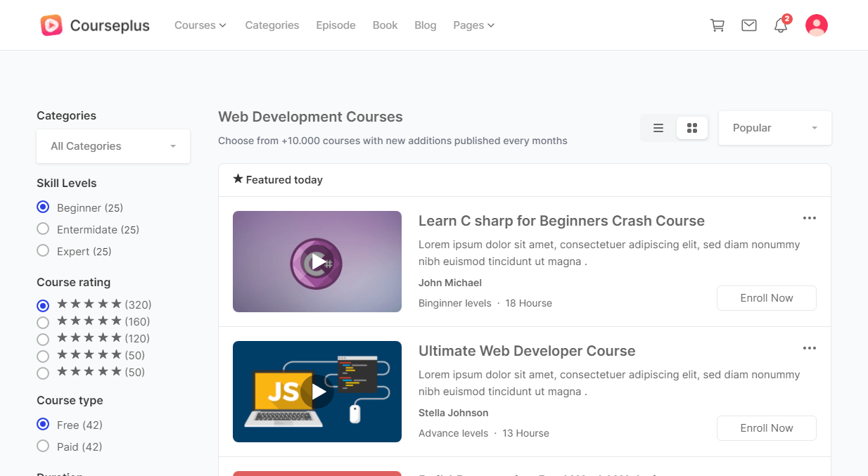868x476 pixels.
Task: Select the Entermediate skill level option
Action: tap(43, 229)
